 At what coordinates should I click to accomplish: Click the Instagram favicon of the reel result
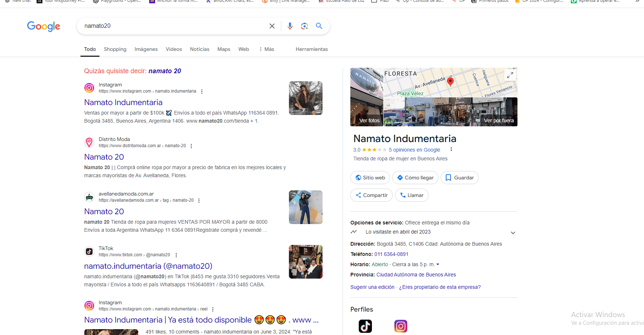point(89,306)
